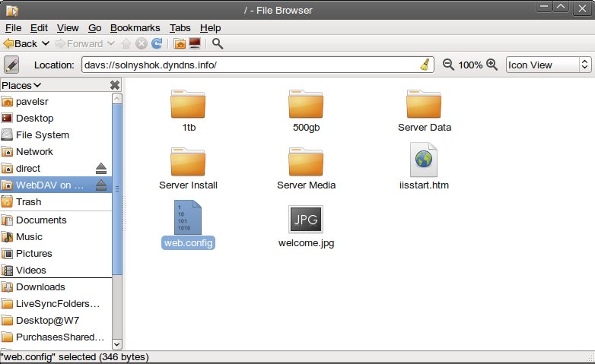Zoom in with the plus magnifier
The image size is (595, 364).
[x=492, y=65]
